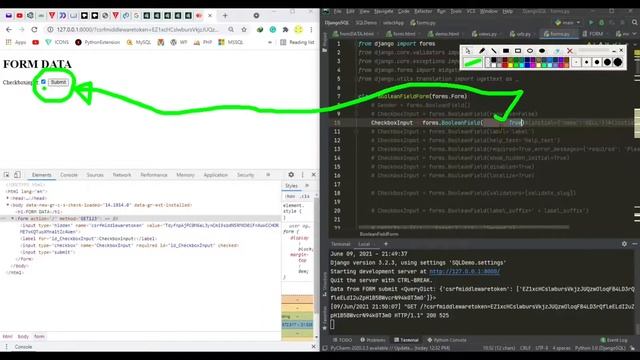Click the YouTube bookmark icon

36,42
